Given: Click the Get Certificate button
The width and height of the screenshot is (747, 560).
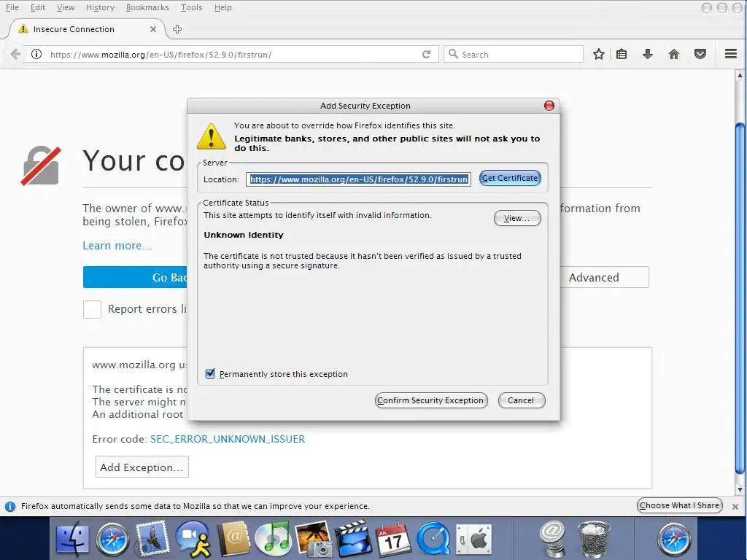Looking at the screenshot, I should 510,178.
